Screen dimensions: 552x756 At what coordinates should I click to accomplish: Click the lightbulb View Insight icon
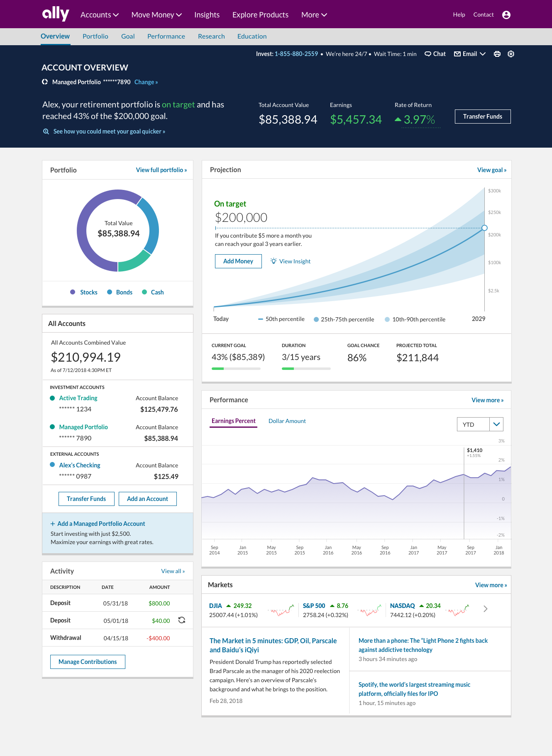[x=274, y=261]
